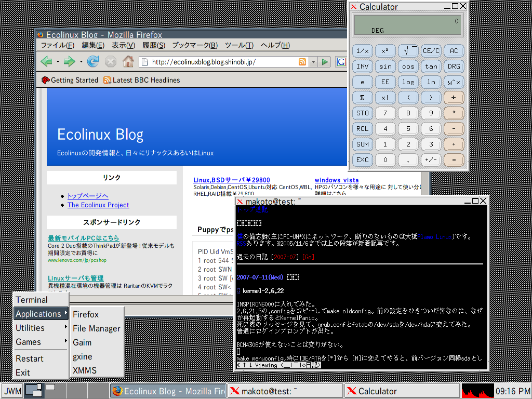Viewport: 532px width, 399px height.
Task: Go forward with Firefox green right arrow
Action: [x=69, y=62]
